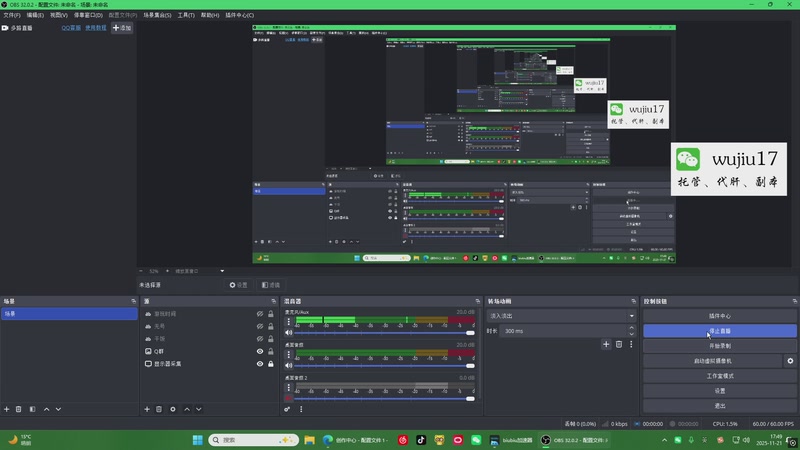Open TikTok from the Windows taskbar
Screen dimensions: 800x450
(421, 440)
